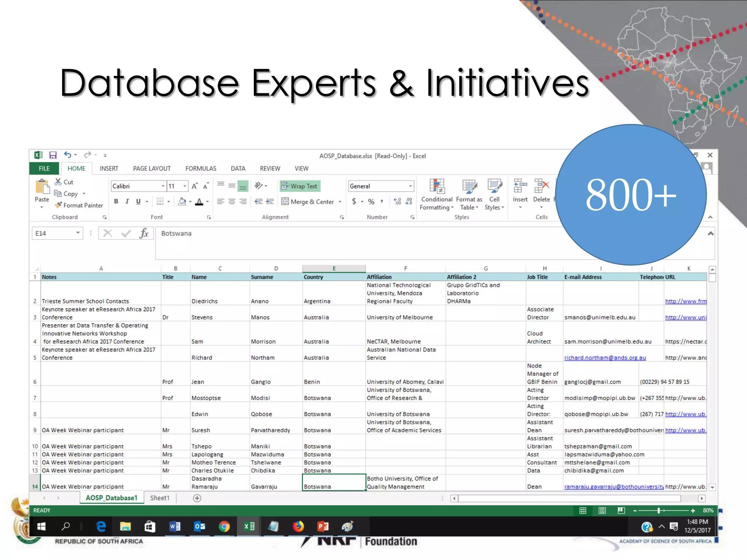Click zoom in plus button in status bar
The width and height of the screenshot is (747, 560).
693,511
